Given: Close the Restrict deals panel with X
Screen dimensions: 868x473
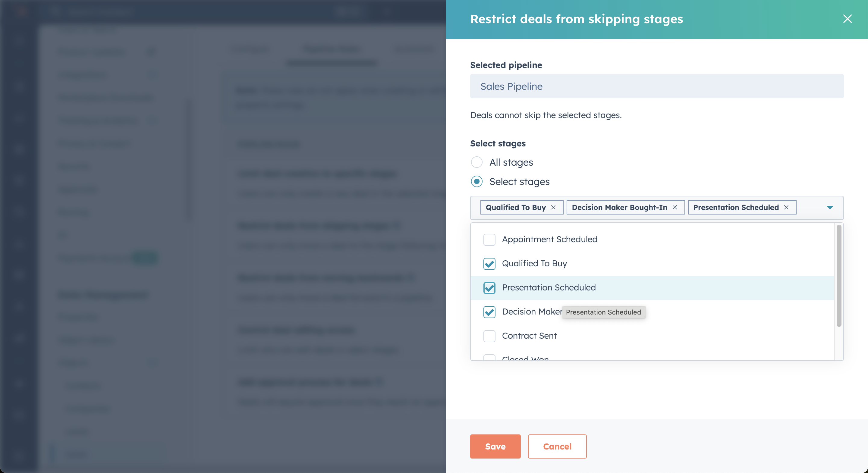Looking at the screenshot, I should tap(847, 19).
